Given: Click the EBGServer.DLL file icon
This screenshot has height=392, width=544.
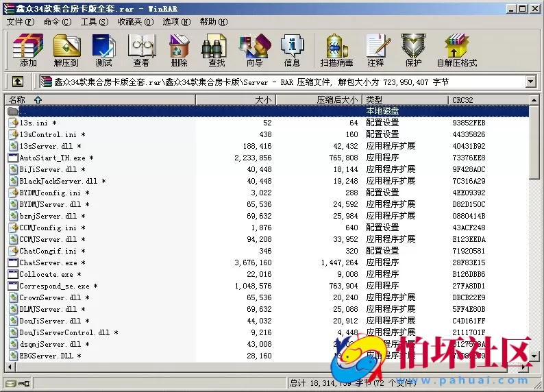Looking at the screenshot, I should click(x=13, y=356).
